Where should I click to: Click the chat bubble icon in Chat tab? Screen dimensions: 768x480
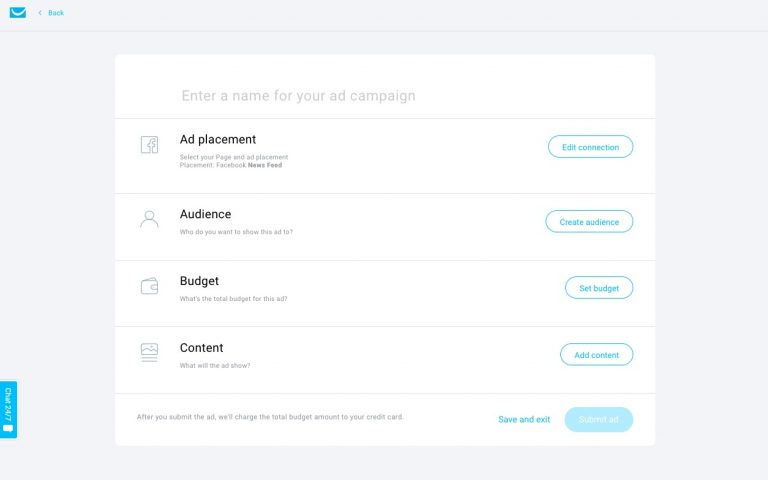pyautogui.click(x=8, y=428)
